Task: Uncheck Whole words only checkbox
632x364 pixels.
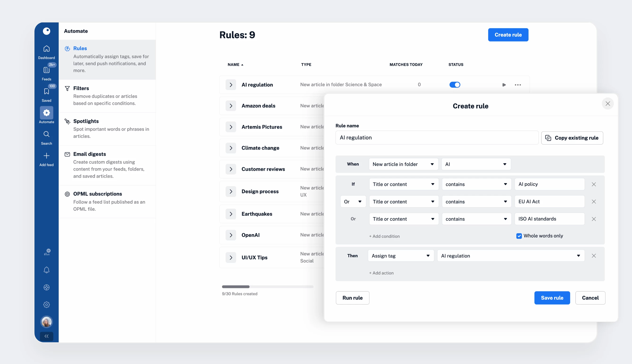Action: (519, 236)
